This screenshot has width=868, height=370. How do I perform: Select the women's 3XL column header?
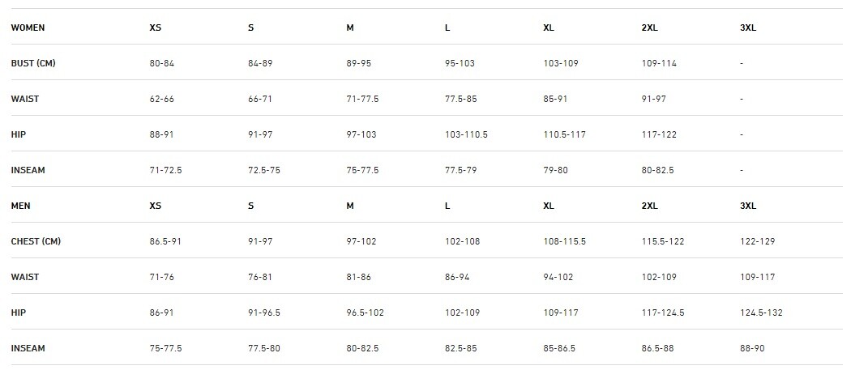(x=748, y=28)
